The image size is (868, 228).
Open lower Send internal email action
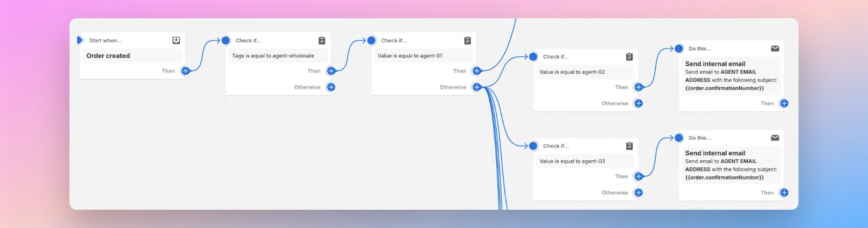[x=731, y=165]
